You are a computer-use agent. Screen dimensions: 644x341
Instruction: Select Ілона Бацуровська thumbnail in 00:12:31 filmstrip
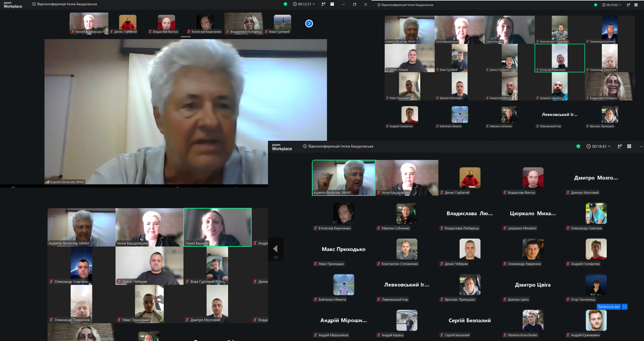pos(89,23)
